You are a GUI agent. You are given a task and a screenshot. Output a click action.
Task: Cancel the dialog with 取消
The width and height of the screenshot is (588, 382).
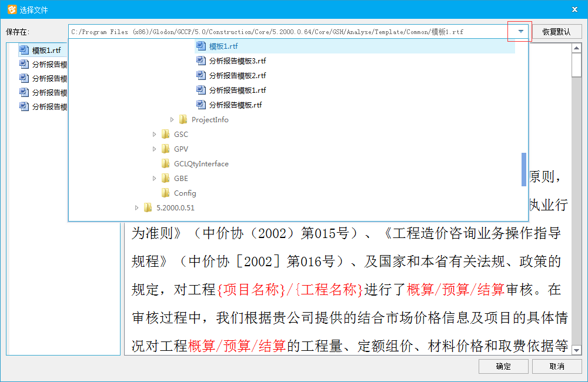click(556, 366)
